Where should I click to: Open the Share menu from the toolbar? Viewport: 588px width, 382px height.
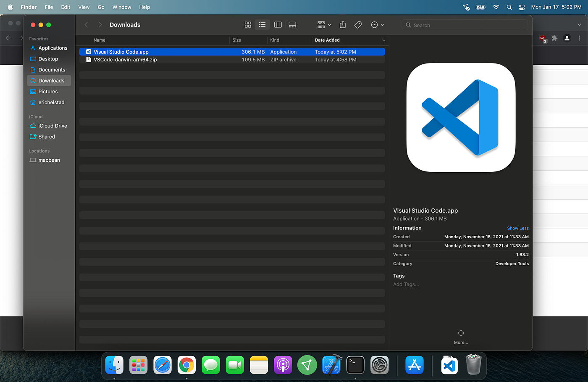tap(342, 25)
